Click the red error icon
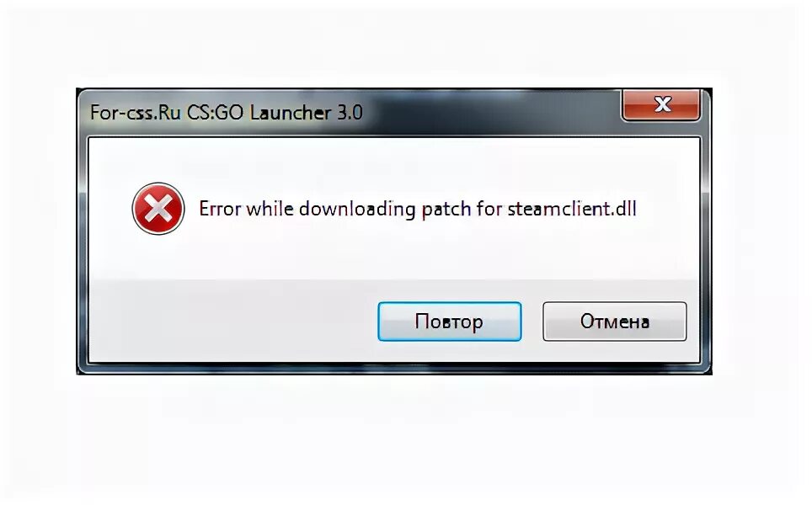This screenshot has width=812, height=505. click(158, 209)
